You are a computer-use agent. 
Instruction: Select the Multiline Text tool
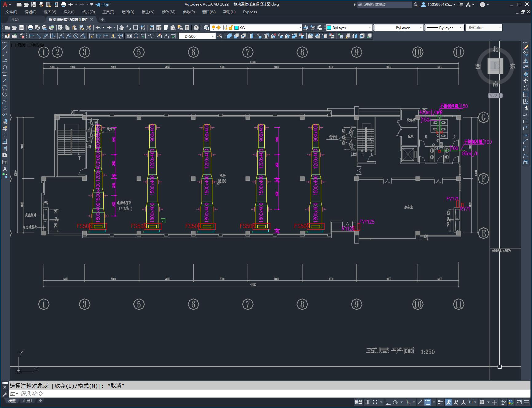(x=5, y=169)
